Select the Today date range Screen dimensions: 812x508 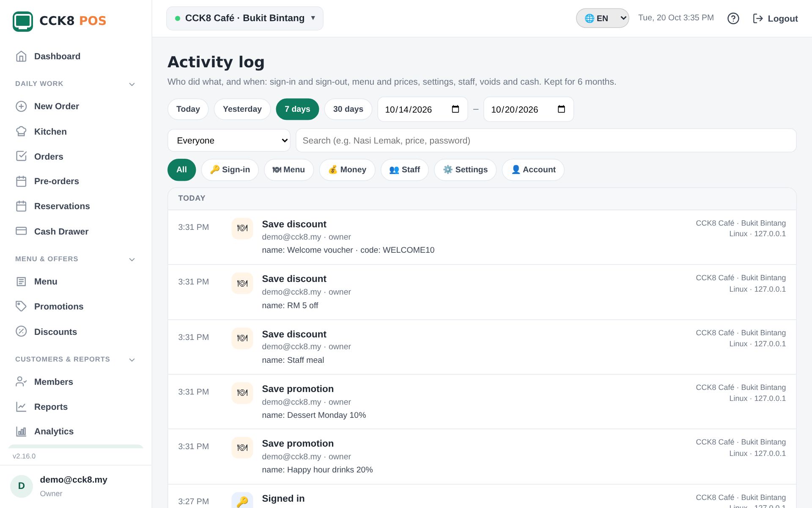pos(188,109)
